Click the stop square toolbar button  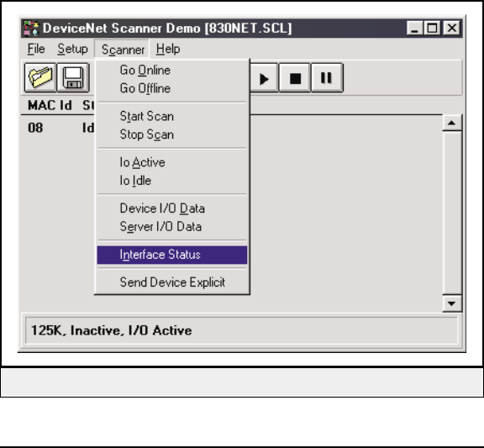[295, 78]
